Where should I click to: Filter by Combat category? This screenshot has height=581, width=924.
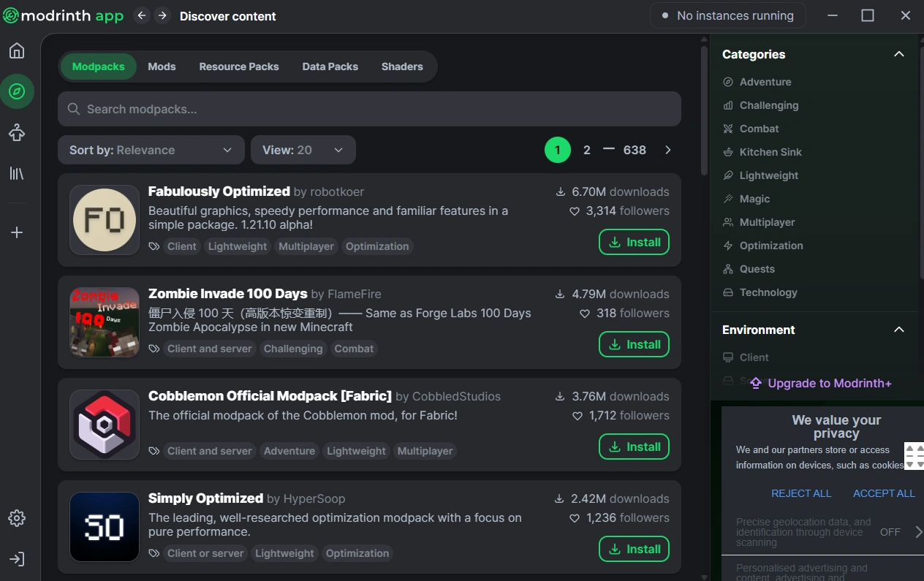pyautogui.click(x=751, y=129)
